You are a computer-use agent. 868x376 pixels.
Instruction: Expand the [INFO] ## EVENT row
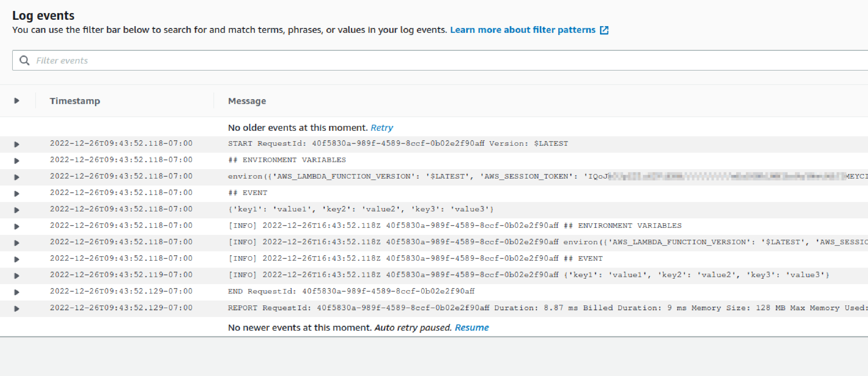[16, 259]
